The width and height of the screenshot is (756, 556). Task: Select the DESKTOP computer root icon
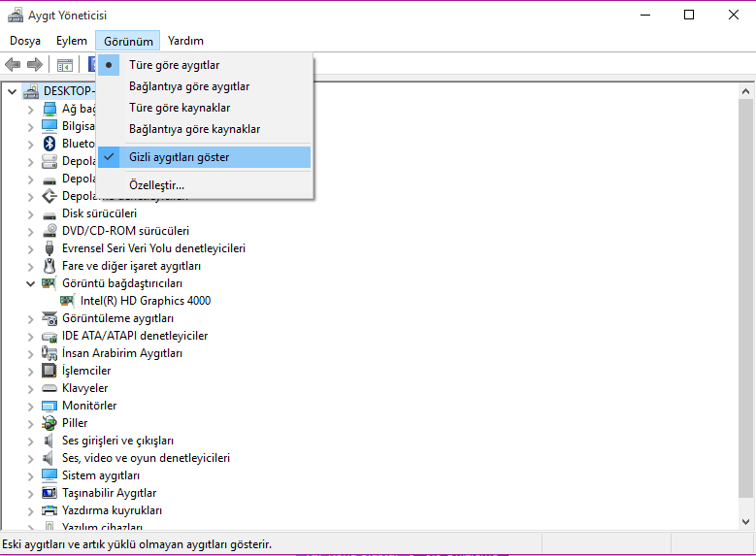click(x=31, y=91)
